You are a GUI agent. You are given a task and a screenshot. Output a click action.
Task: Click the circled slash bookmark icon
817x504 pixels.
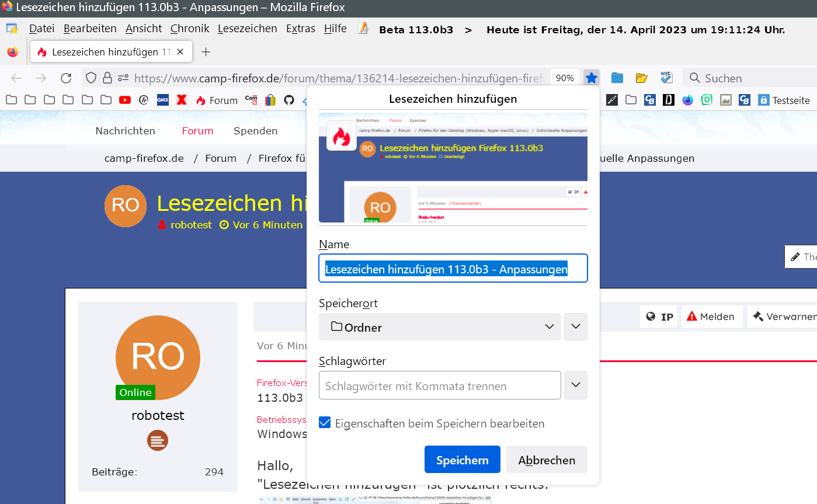pyautogui.click(x=144, y=100)
